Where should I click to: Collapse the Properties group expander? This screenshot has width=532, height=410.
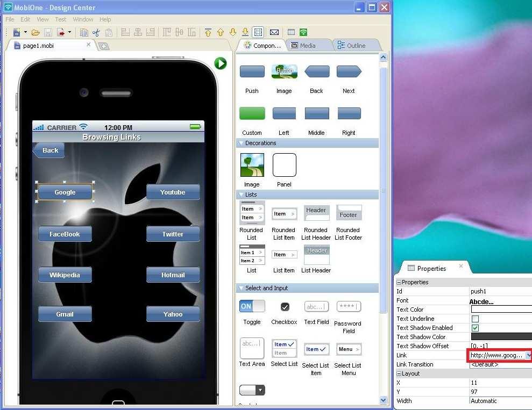click(399, 282)
